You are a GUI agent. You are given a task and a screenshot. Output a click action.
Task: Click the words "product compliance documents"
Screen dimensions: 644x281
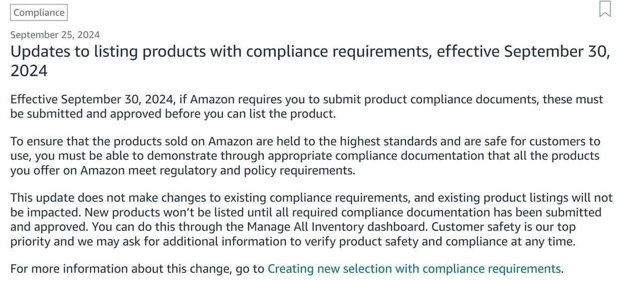pyautogui.click(x=451, y=99)
